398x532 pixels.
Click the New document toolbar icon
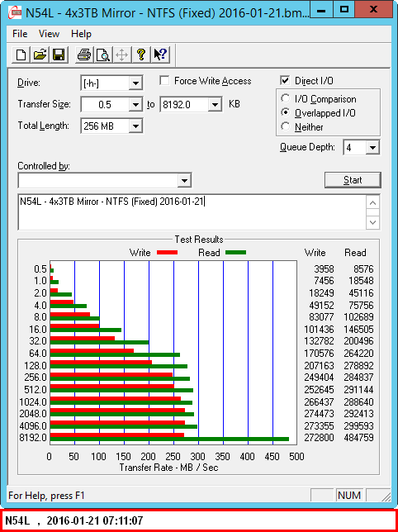click(21, 55)
